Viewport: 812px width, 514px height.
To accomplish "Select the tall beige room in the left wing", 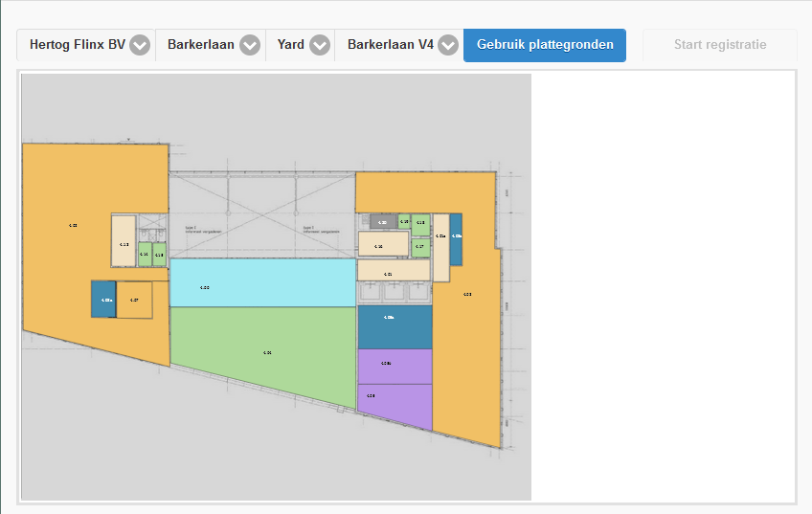I will point(123,240).
